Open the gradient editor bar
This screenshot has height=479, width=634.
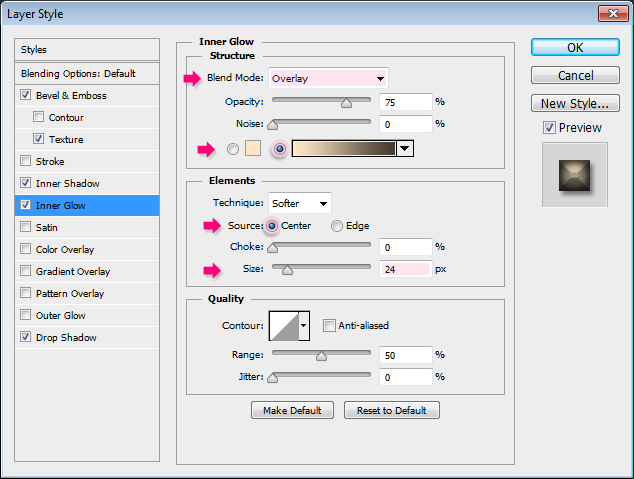point(344,149)
